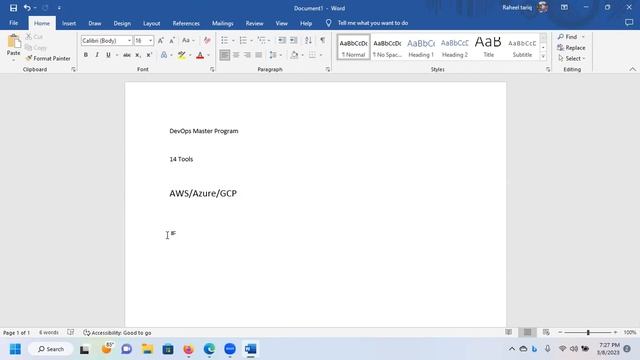The width and height of the screenshot is (640, 360).
Task: Switch to Web Layout view
Action: 546,332
